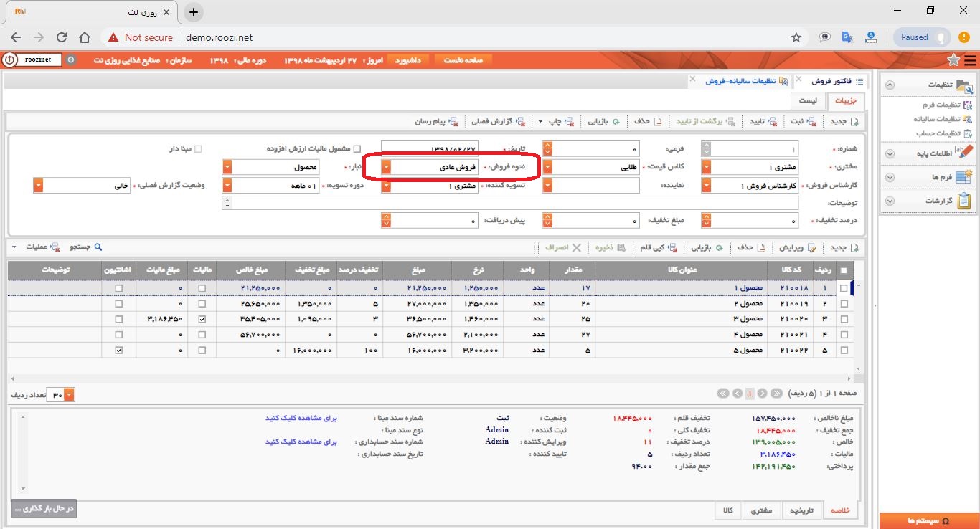Toggle مالیات checkbox for محصول 1 row
The image size is (980, 529).
coord(202,288)
